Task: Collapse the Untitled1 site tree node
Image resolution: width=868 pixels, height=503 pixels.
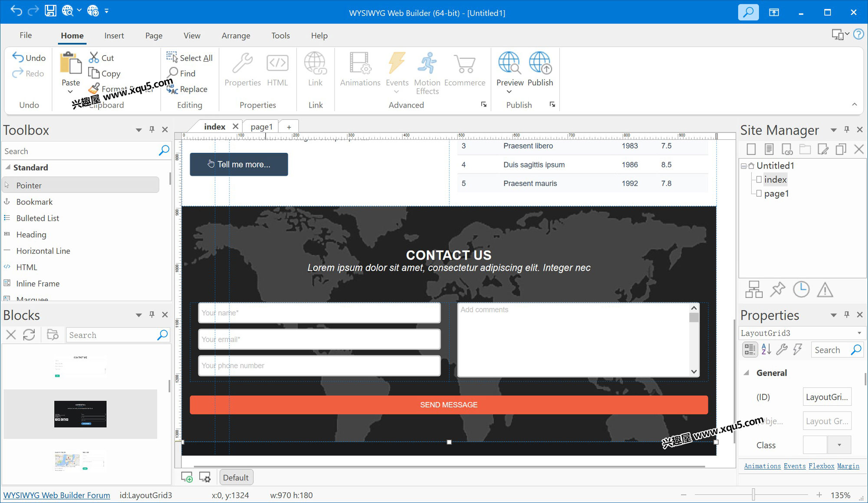Action: 743,166
